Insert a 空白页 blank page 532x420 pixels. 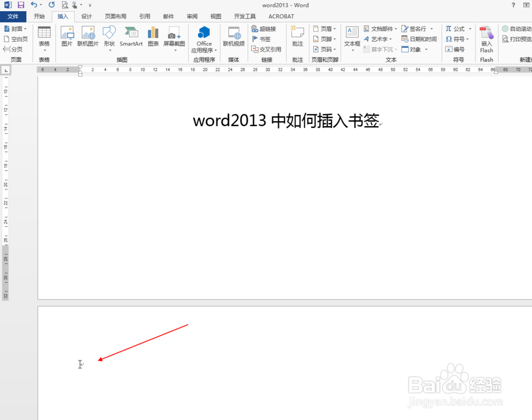pyautogui.click(x=15, y=39)
